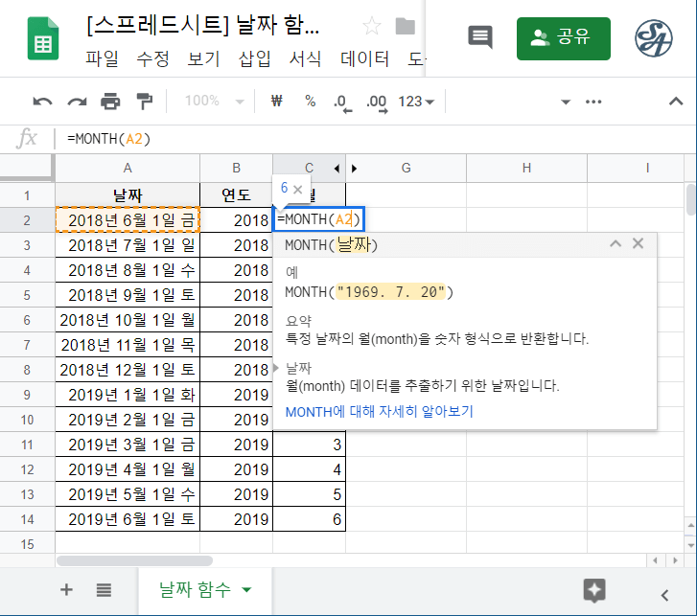Click the print icon
The width and height of the screenshot is (697, 616).
[111, 102]
